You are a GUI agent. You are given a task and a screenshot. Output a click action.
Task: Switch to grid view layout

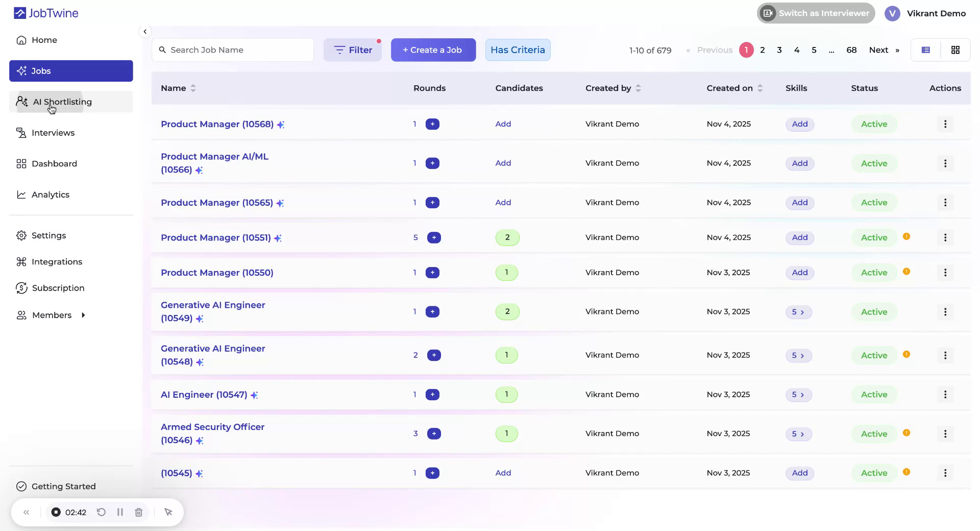(x=955, y=50)
